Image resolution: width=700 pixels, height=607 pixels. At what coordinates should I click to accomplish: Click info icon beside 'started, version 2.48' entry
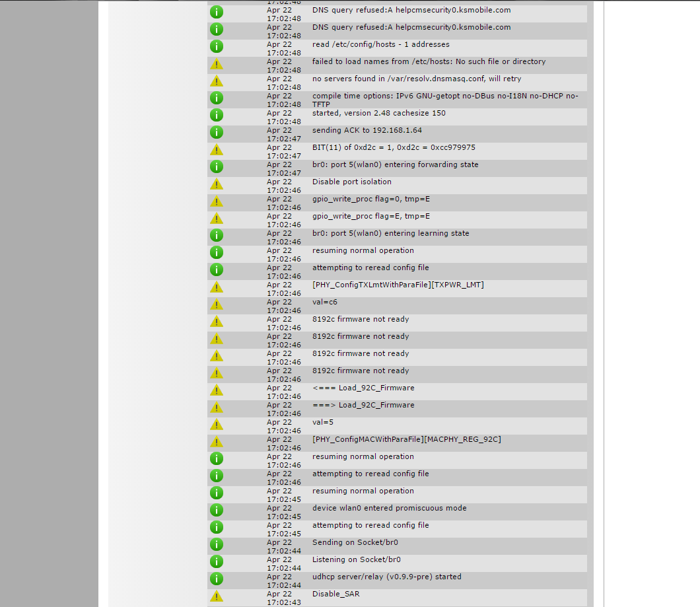point(217,115)
